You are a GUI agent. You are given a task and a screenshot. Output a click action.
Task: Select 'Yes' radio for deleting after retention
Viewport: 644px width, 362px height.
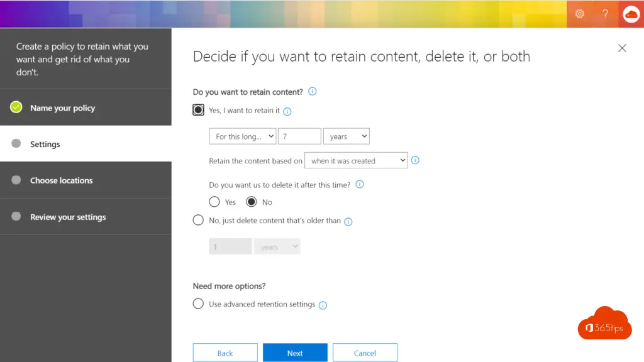(x=214, y=202)
